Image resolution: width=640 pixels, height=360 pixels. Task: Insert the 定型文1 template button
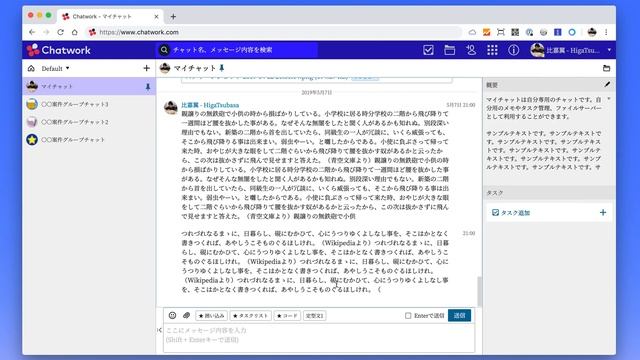(314, 316)
